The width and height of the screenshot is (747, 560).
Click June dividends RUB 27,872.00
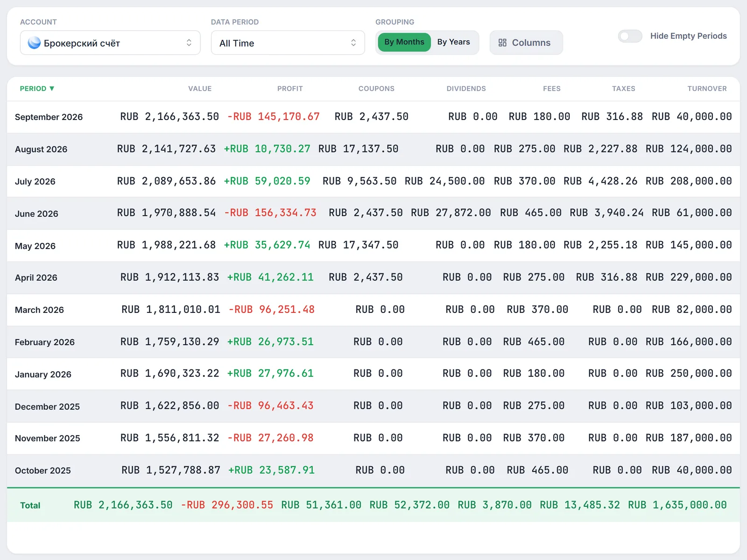click(x=451, y=213)
